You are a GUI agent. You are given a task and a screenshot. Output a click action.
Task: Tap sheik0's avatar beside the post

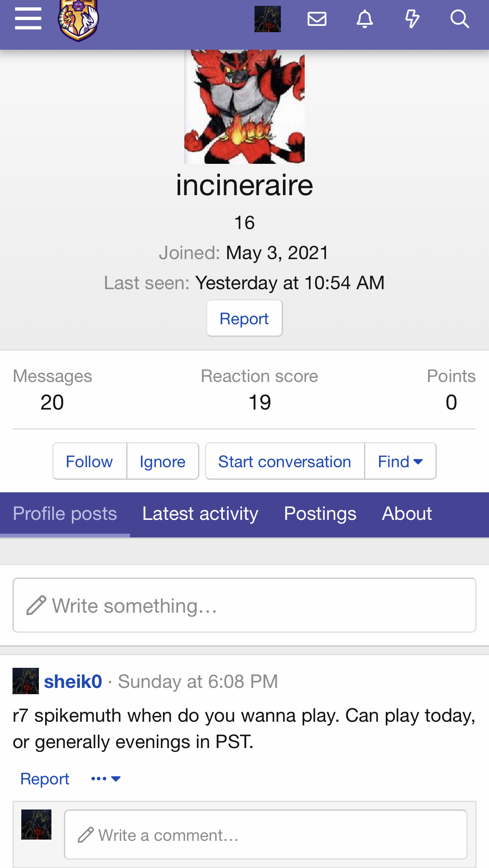pyautogui.click(x=25, y=681)
